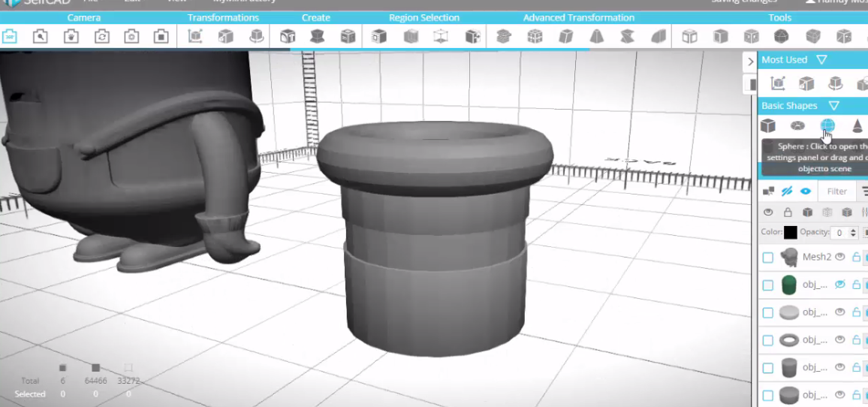Viewport: 868px width, 407px height.
Task: Click the 33272 total count value
Action: click(128, 381)
